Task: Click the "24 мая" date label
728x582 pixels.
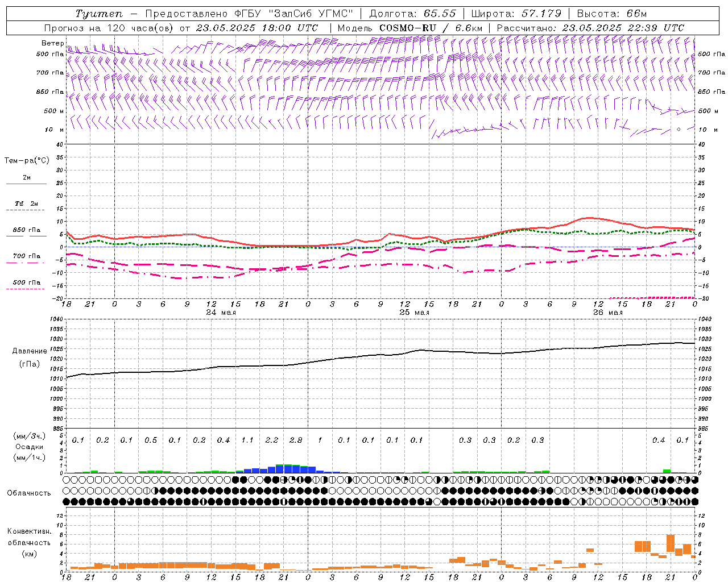Action: click(221, 313)
